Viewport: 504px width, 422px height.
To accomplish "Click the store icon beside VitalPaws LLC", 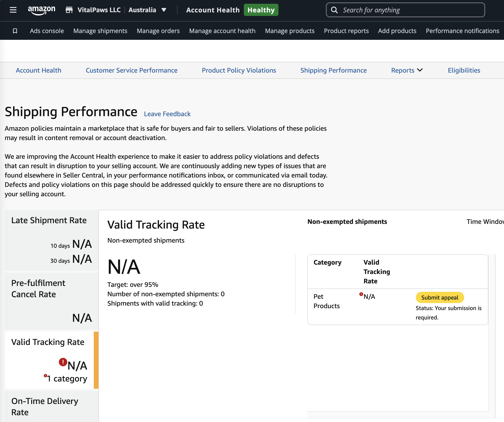I will (69, 10).
